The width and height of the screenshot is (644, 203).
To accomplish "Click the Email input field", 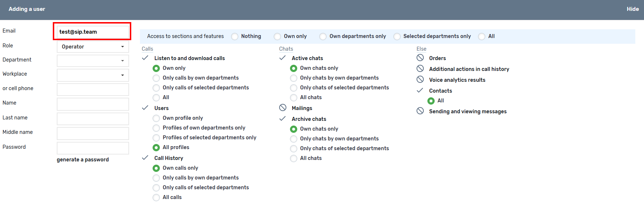I will (x=92, y=32).
